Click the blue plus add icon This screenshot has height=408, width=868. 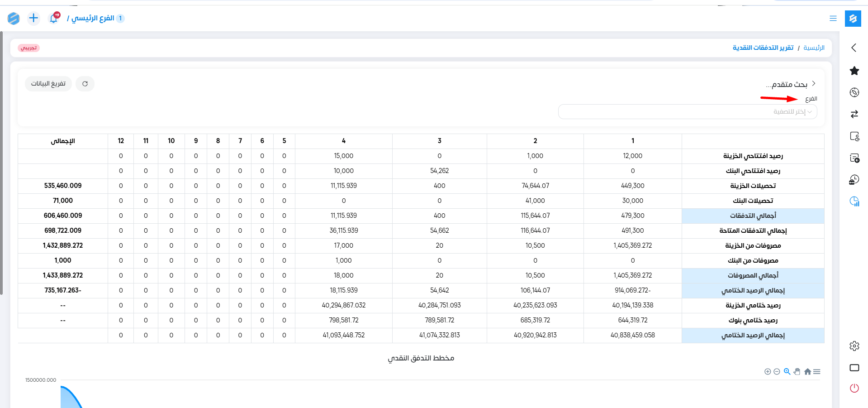coord(33,18)
